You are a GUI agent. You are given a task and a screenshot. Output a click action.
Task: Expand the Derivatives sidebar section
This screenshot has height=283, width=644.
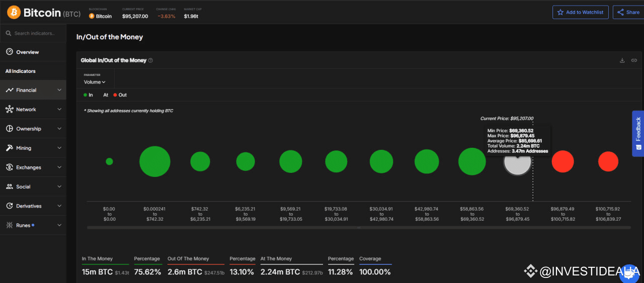[33, 206]
